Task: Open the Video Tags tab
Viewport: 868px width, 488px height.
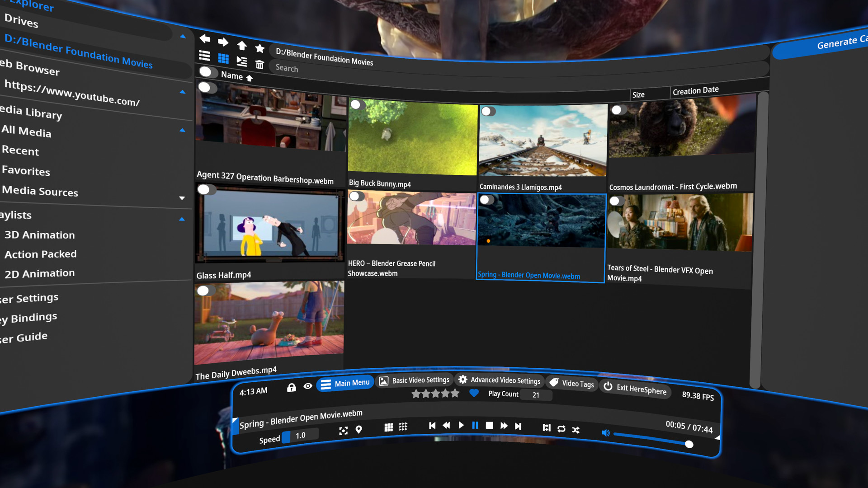Action: click(x=571, y=384)
